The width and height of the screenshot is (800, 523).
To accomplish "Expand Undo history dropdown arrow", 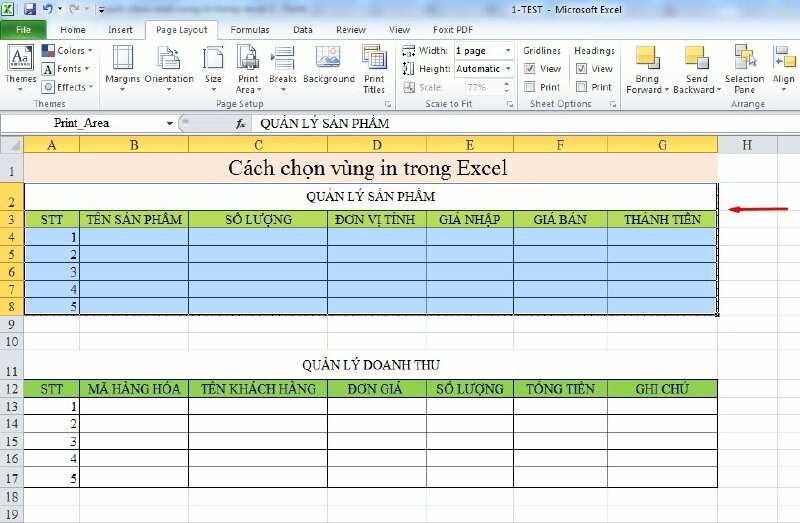I will tap(60, 9).
